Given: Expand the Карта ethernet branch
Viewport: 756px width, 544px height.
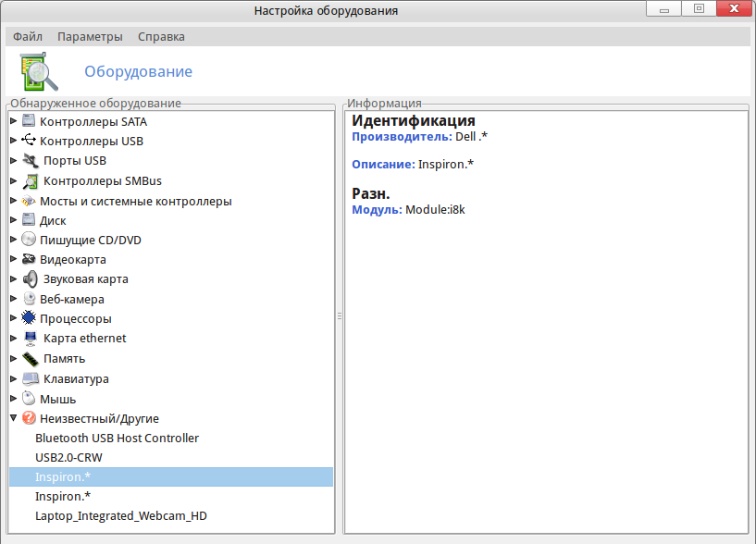Looking at the screenshot, I should [14, 338].
